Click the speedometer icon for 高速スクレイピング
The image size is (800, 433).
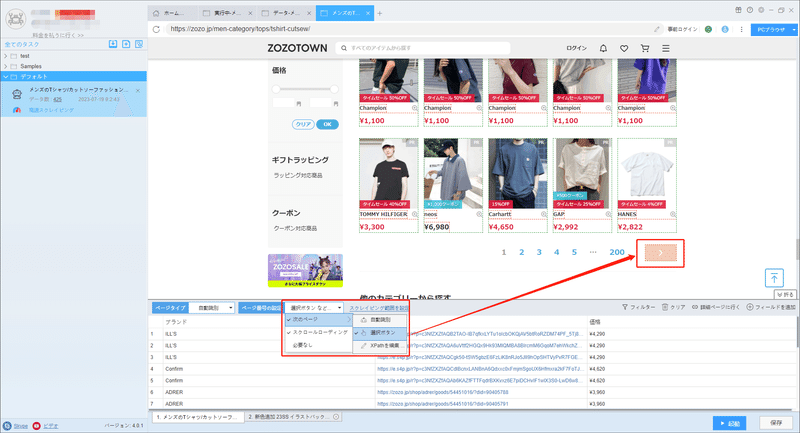click(x=17, y=110)
